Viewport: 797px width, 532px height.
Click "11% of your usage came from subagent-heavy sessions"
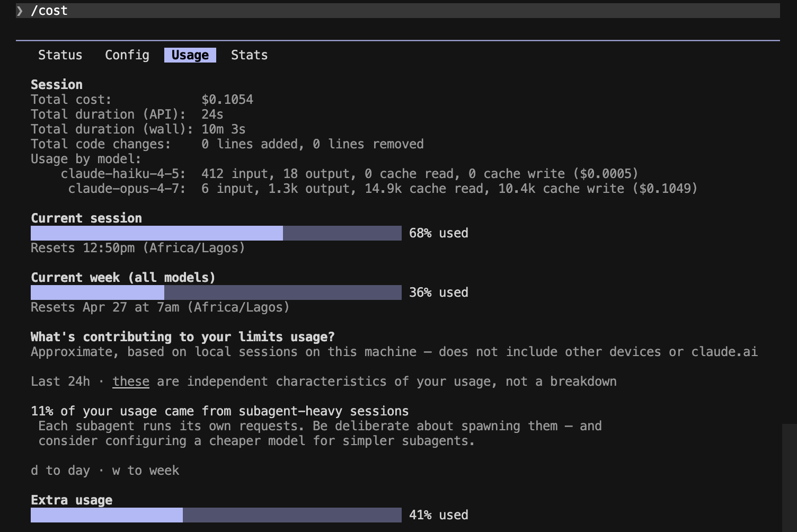[220, 411]
